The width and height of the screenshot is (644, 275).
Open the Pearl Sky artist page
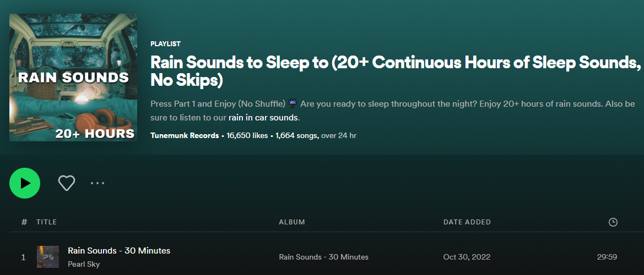click(84, 264)
